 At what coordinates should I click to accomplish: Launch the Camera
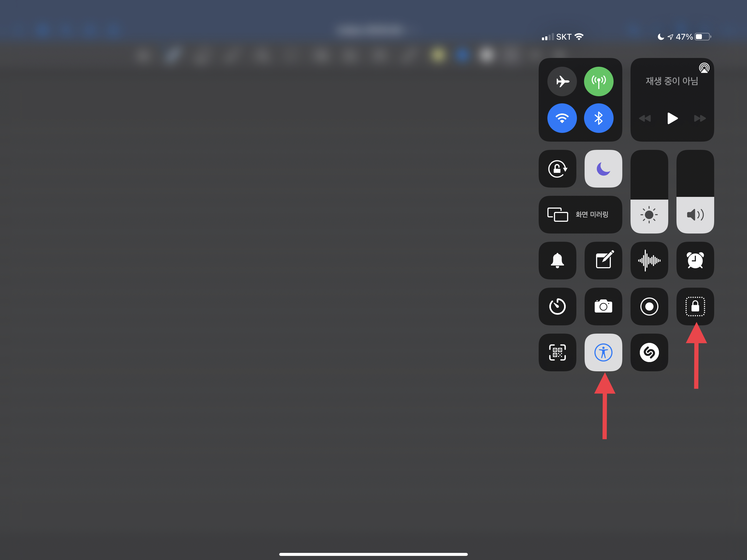pyautogui.click(x=603, y=306)
